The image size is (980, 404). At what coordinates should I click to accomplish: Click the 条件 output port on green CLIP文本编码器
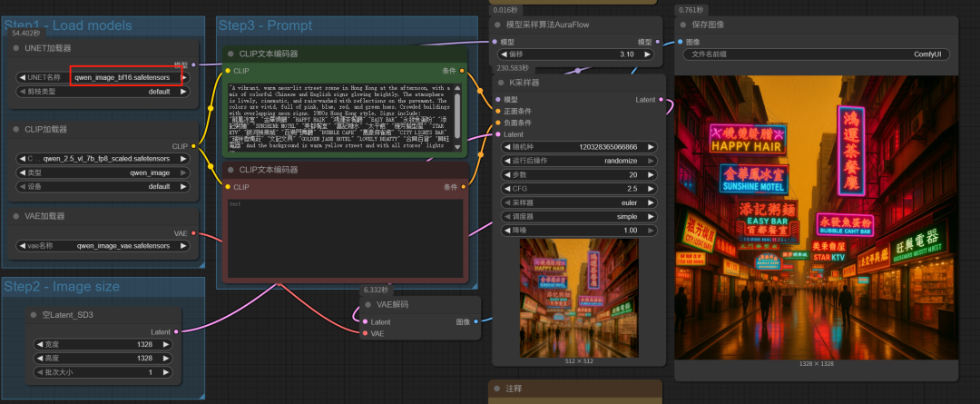pyautogui.click(x=463, y=71)
